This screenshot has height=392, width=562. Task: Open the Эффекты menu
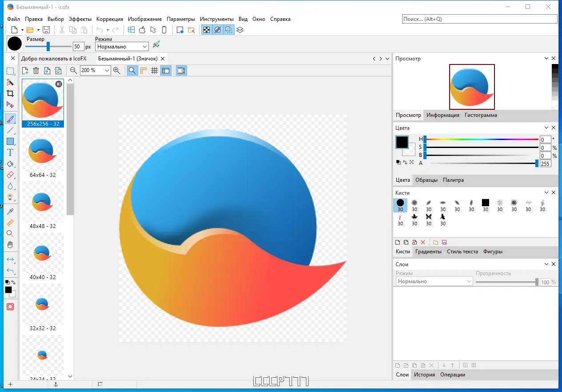[x=80, y=19]
